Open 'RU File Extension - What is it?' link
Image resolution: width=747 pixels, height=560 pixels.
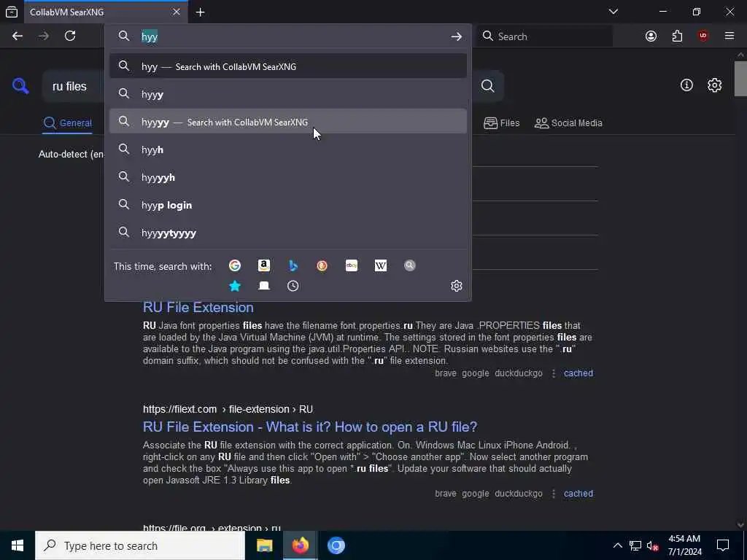(x=309, y=427)
